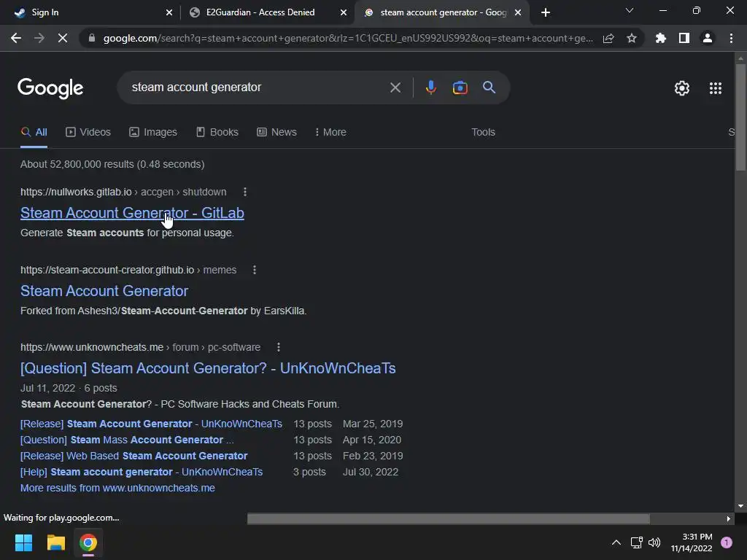747x560 pixels.
Task: Select the Books search filter
Action: 217,133
